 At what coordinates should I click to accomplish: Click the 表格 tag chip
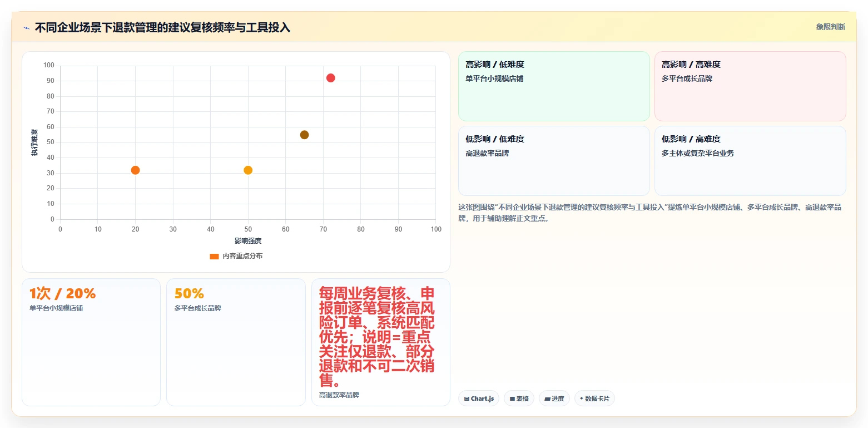click(519, 399)
